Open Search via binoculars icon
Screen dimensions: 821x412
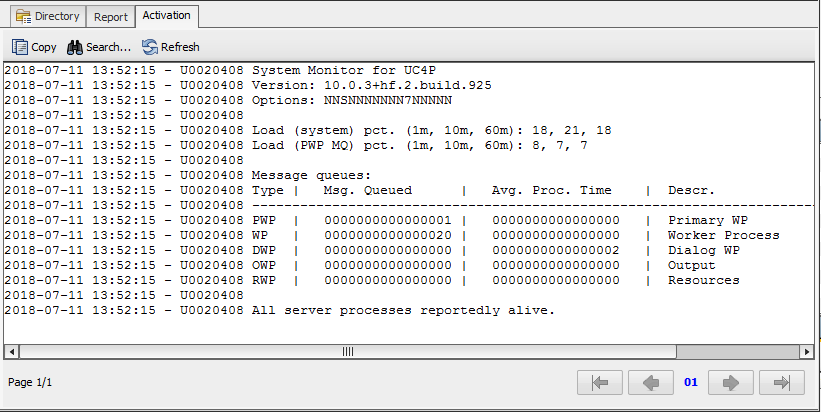(75, 48)
